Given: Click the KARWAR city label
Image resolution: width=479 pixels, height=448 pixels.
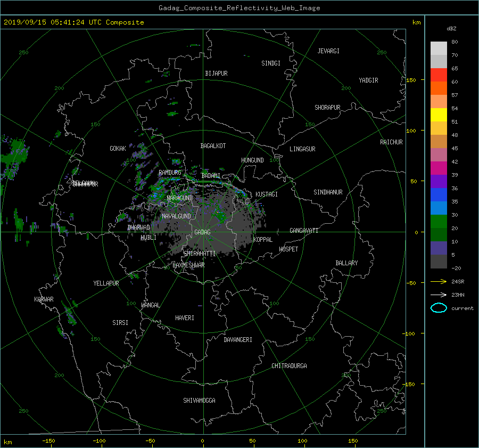Looking at the screenshot, I should tap(44, 299).
